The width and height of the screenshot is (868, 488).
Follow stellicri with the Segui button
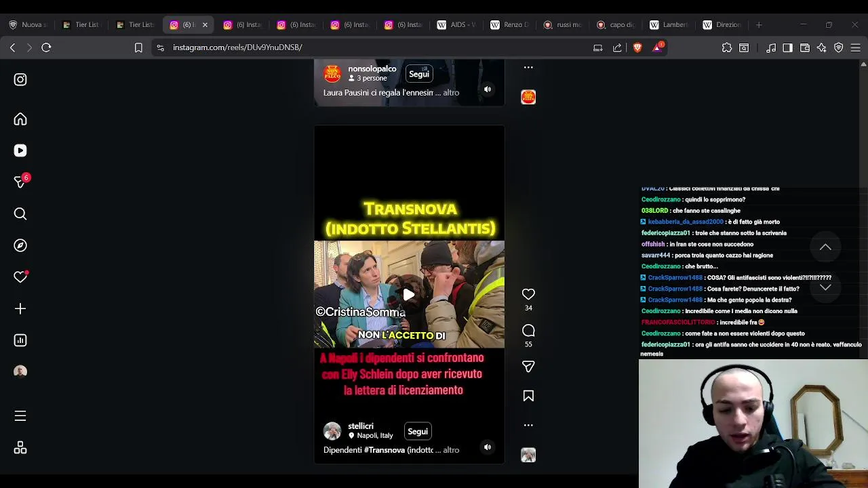click(x=418, y=431)
